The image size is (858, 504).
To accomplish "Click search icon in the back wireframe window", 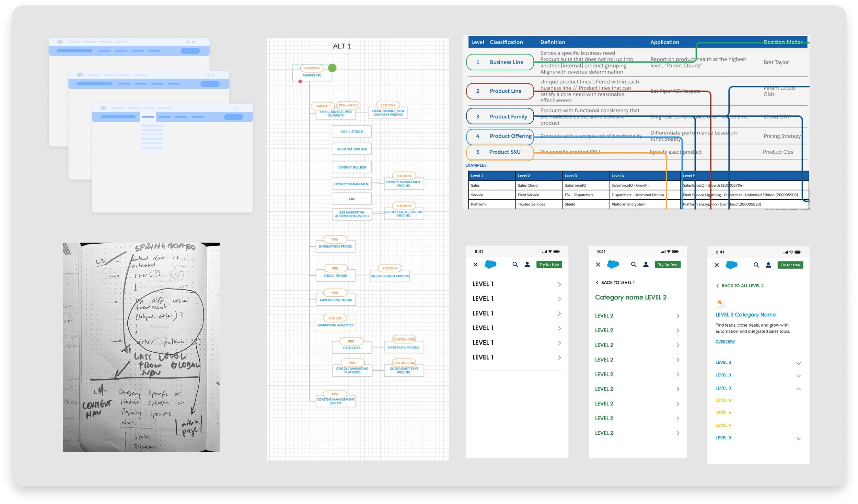I will (x=188, y=42).
